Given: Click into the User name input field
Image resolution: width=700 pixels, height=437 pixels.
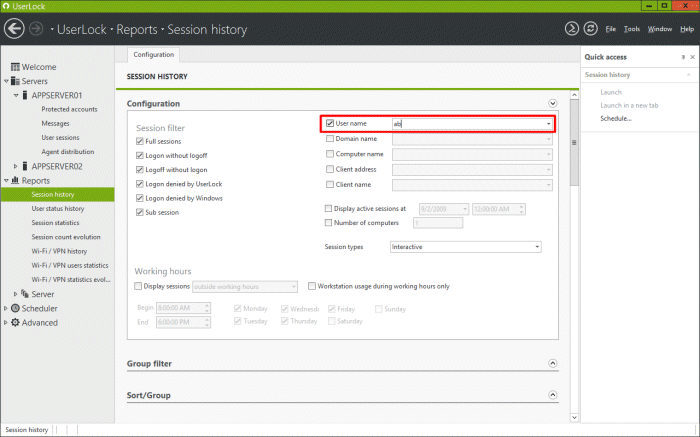Looking at the screenshot, I should click(468, 124).
